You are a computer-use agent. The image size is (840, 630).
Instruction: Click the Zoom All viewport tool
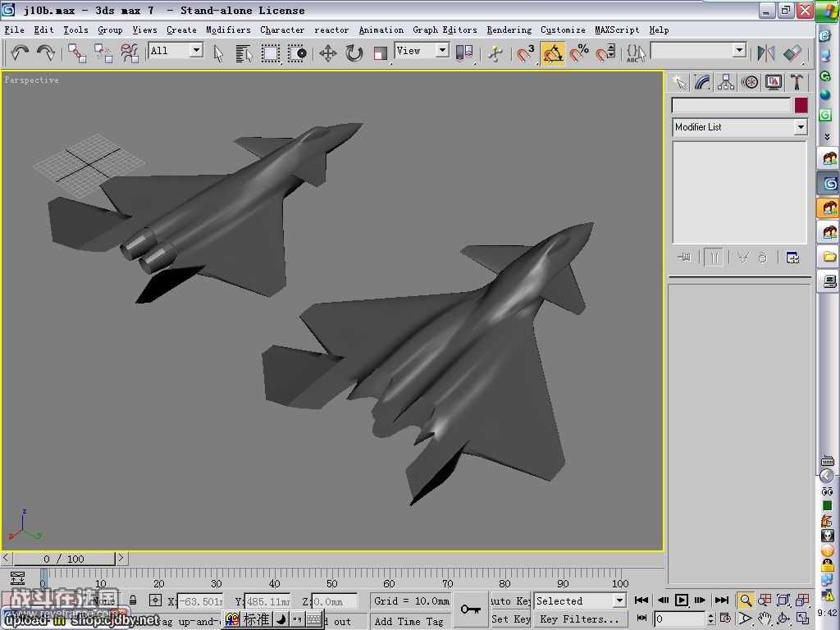[x=765, y=600]
